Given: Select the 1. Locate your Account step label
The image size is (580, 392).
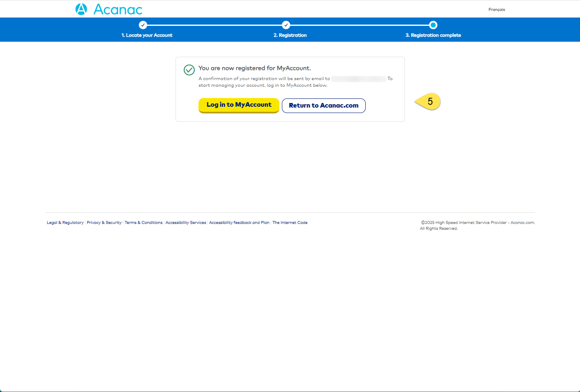Looking at the screenshot, I should tap(147, 35).
